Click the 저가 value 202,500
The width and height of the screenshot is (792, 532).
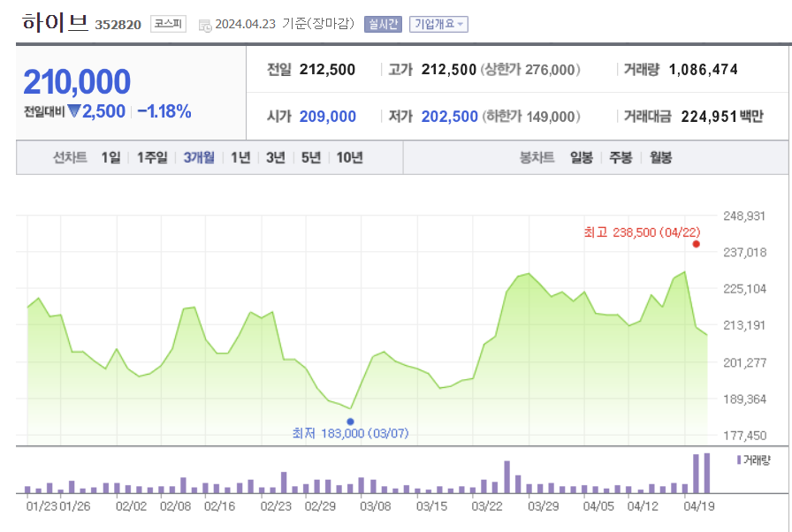(450, 117)
